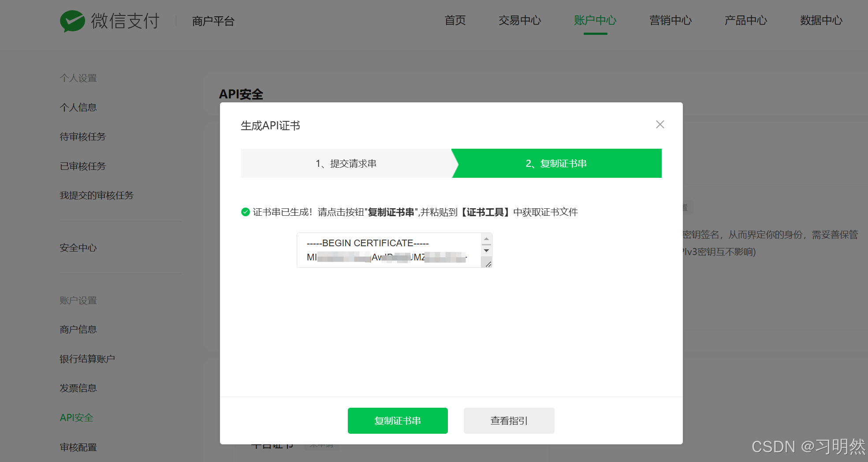The height and width of the screenshot is (462, 868).
Task: Go to 我提交的审核任务 in sidebar
Action: pyautogui.click(x=97, y=195)
